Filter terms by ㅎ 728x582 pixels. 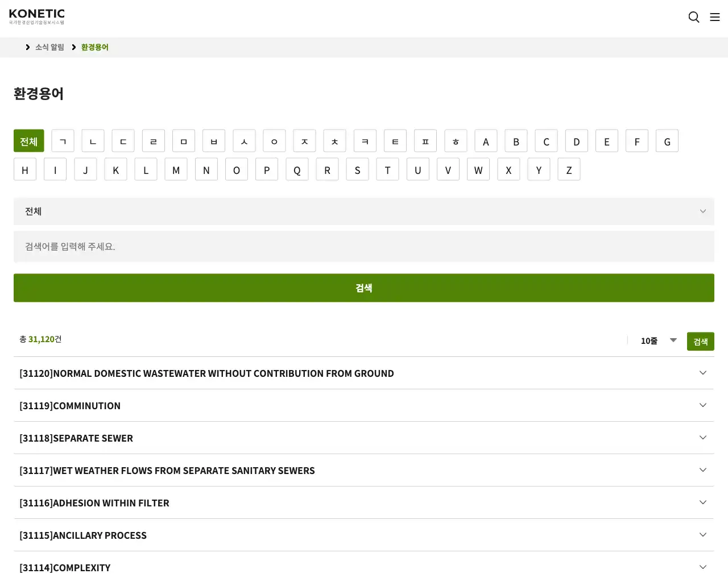point(456,141)
